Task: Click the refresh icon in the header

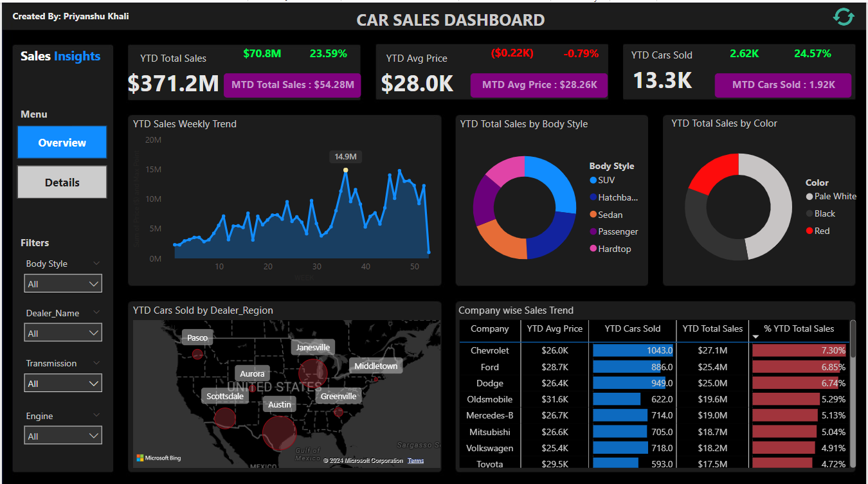Action: 844,17
